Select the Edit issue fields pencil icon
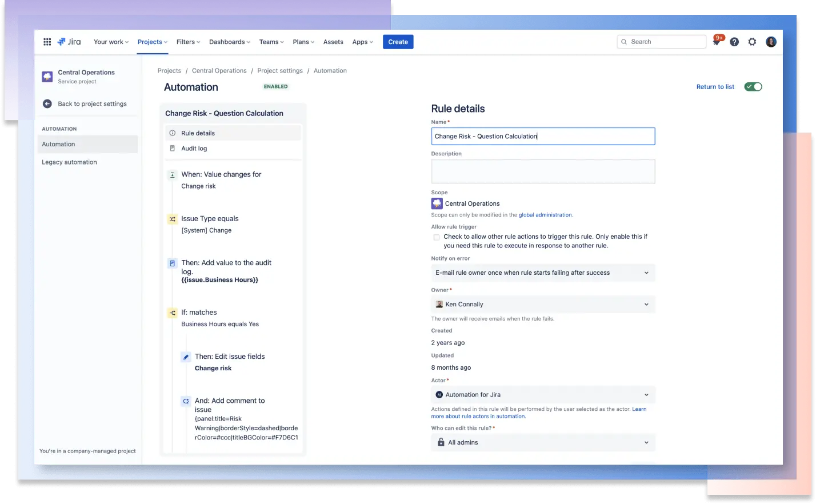This screenshot has width=816, height=504. coord(186,357)
